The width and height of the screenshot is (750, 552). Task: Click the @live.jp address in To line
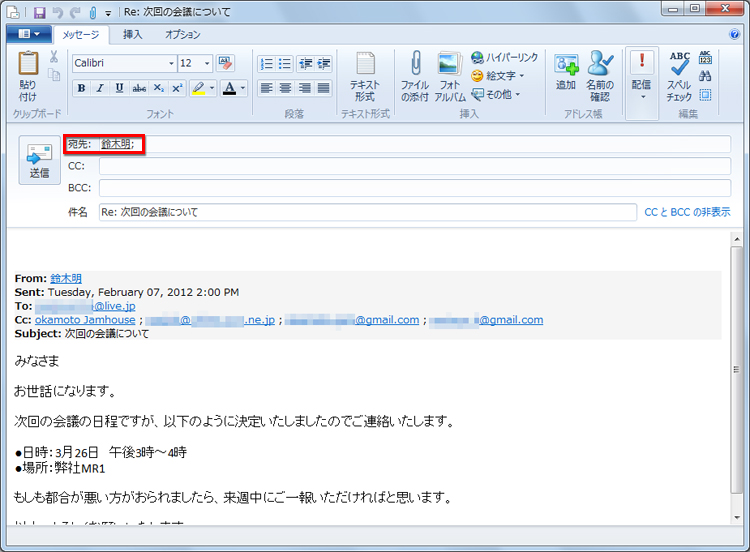(x=86, y=306)
